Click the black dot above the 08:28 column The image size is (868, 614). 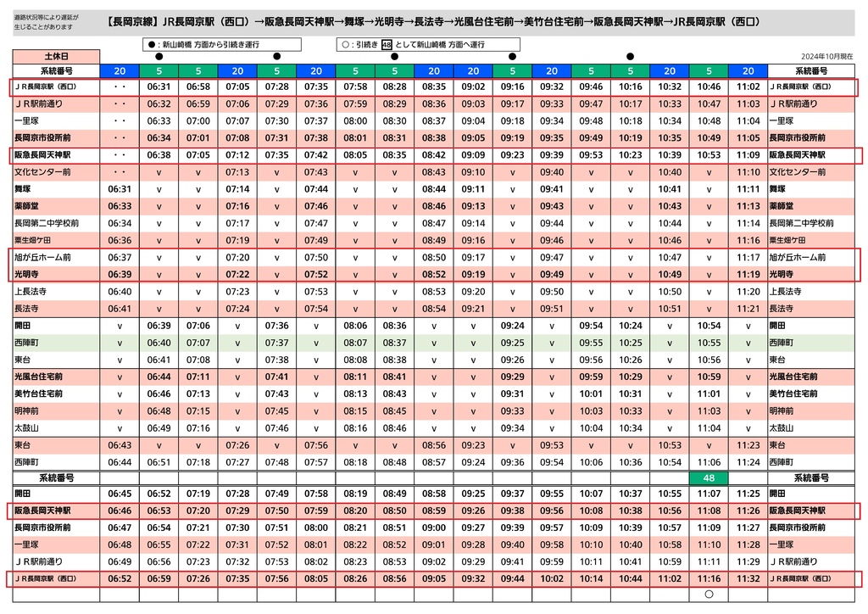(394, 57)
